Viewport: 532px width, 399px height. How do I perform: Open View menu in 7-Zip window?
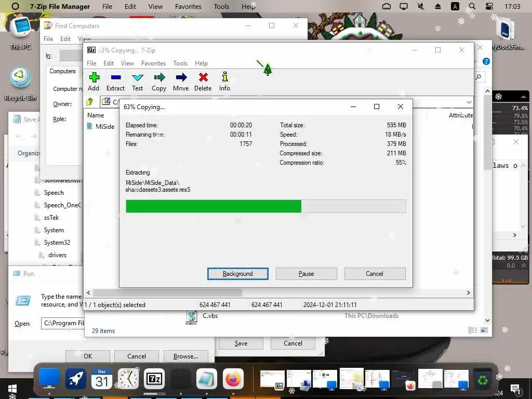128,63
